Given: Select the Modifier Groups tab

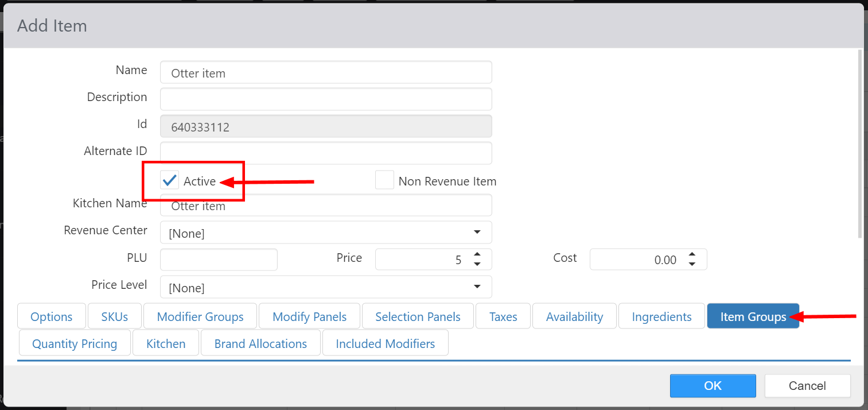Looking at the screenshot, I should [200, 317].
